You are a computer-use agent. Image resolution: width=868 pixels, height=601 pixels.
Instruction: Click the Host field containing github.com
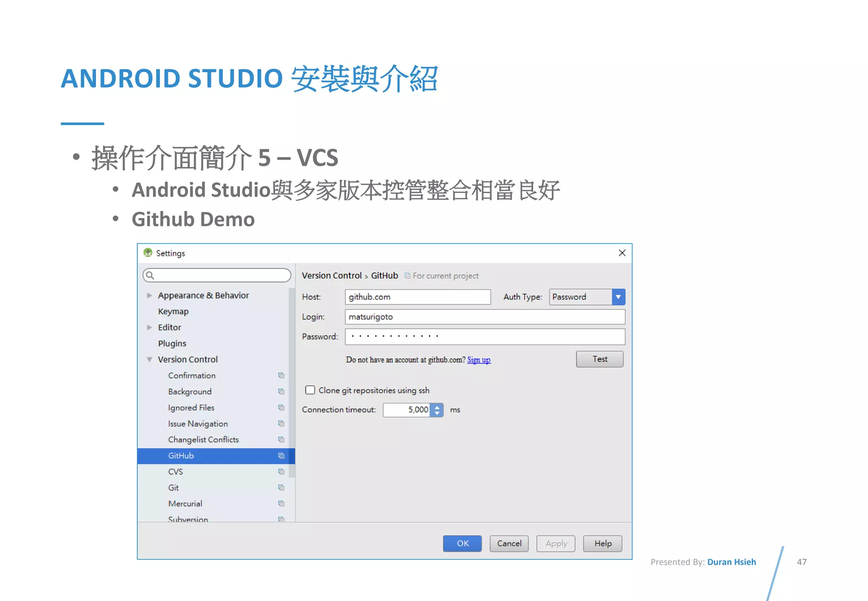coord(418,297)
